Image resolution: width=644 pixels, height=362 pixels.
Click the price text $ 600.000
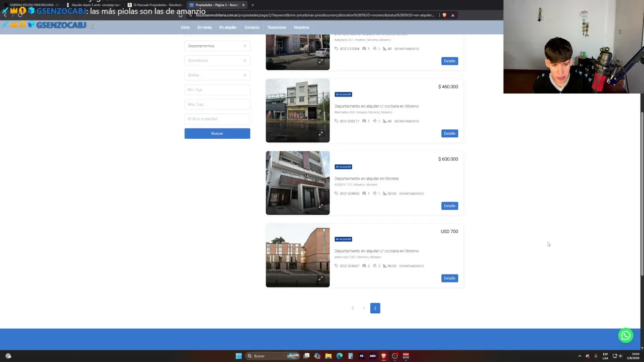[448, 159]
